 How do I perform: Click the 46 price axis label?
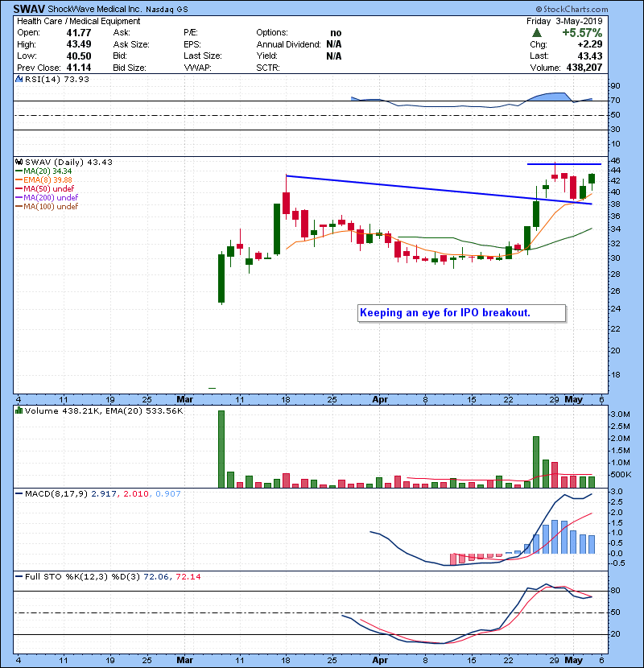[616, 161]
